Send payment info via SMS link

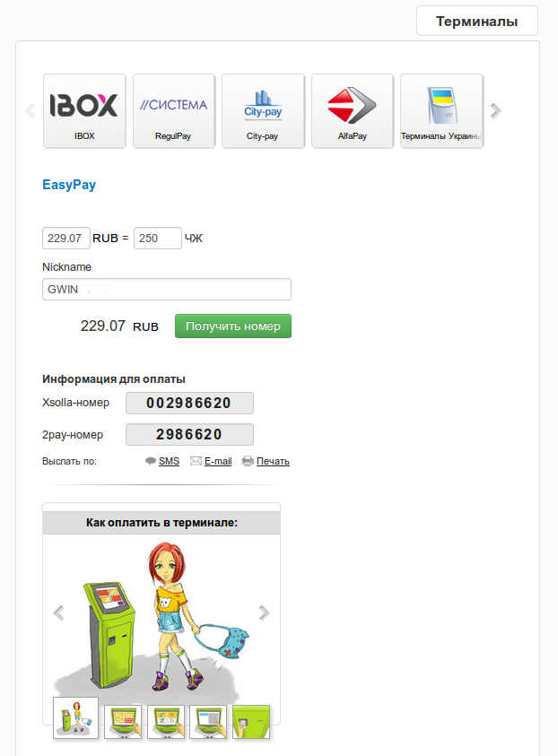(169, 462)
